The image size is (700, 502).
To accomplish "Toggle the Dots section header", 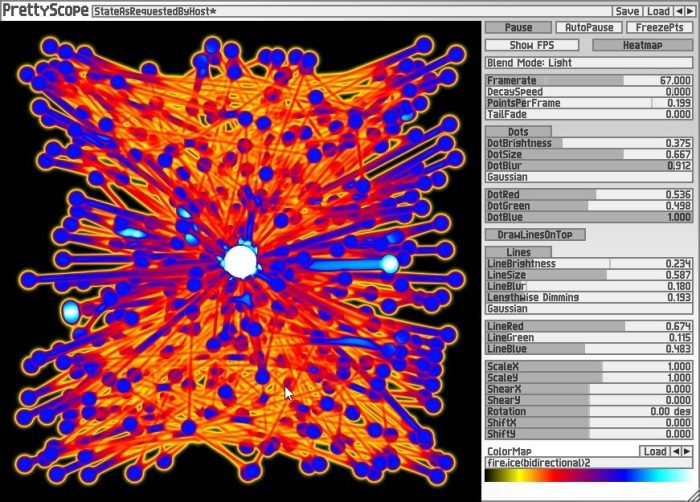I will [x=518, y=132].
